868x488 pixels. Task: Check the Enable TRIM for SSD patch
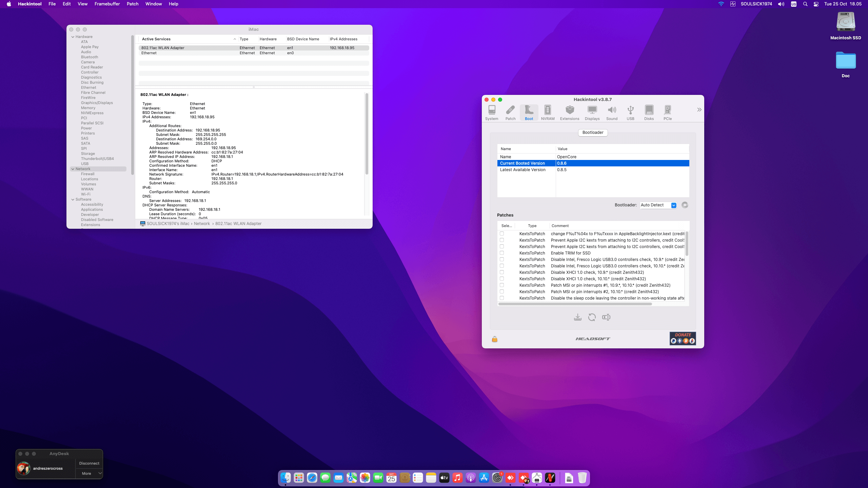click(x=502, y=253)
